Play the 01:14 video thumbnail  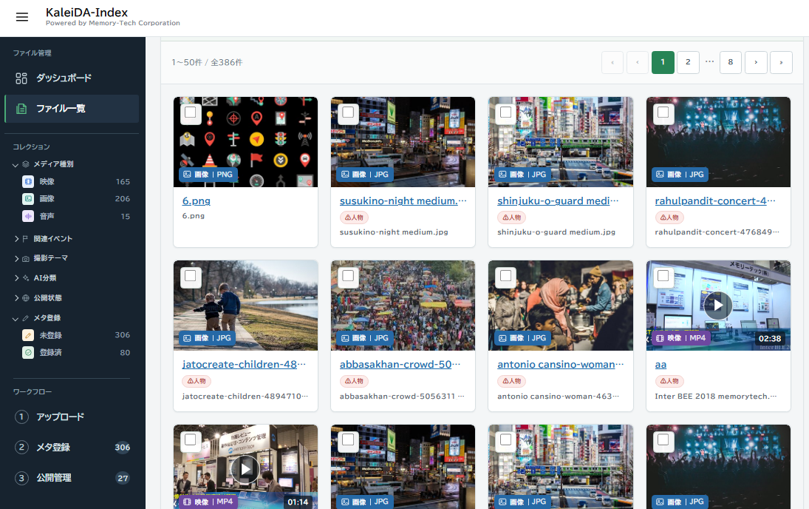[246, 469]
